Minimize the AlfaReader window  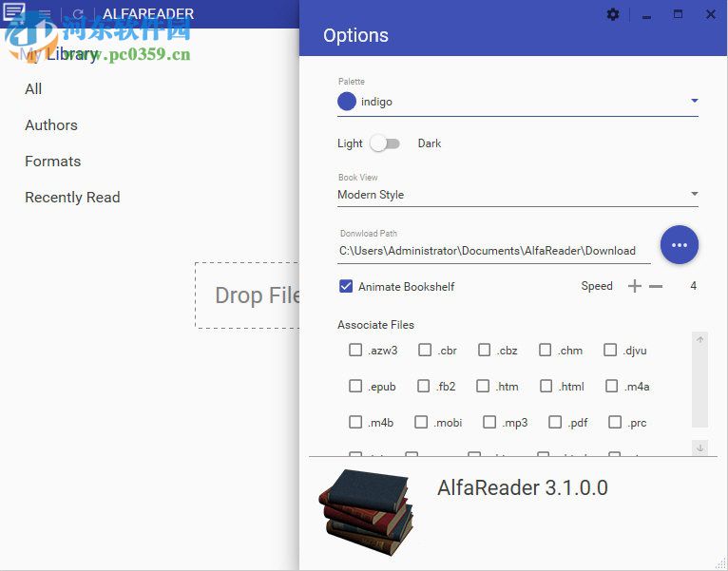646,17
